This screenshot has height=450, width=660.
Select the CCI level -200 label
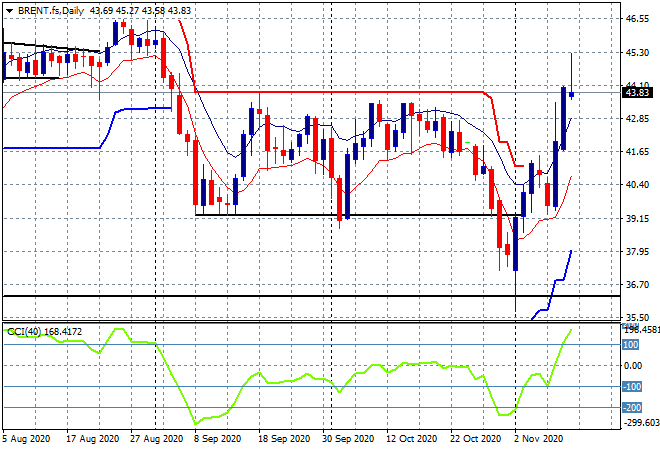click(x=632, y=407)
